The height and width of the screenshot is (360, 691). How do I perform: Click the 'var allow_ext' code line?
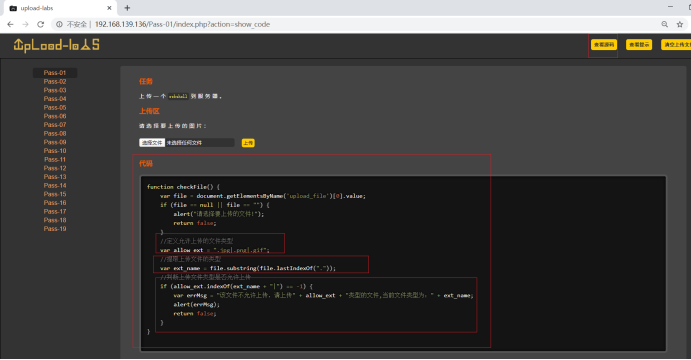(215, 250)
